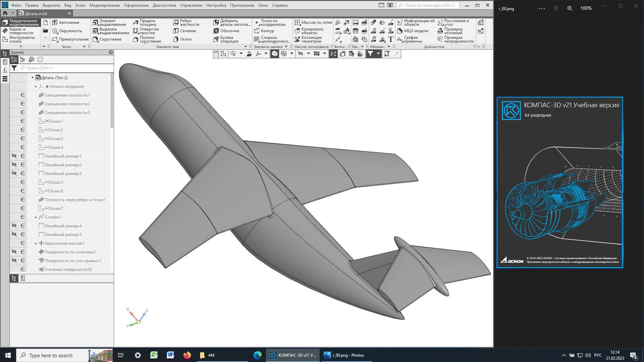The height and width of the screenshot is (362, 644).
Task: Pick the Прямоугольник rectangle tool
Action: pyautogui.click(x=70, y=39)
